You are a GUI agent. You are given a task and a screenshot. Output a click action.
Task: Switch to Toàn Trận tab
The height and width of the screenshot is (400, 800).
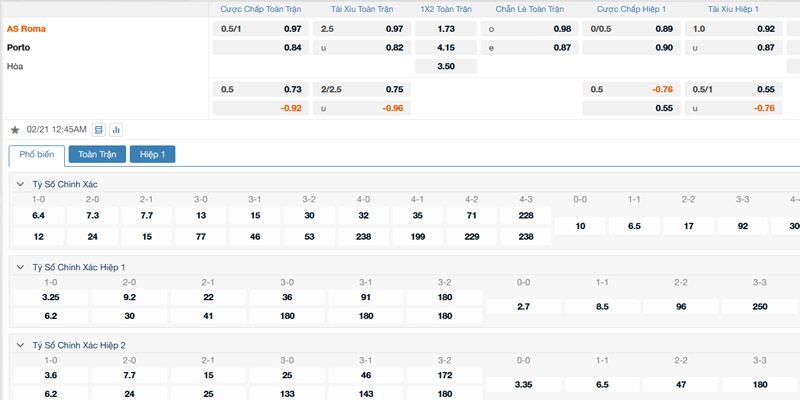tap(97, 154)
